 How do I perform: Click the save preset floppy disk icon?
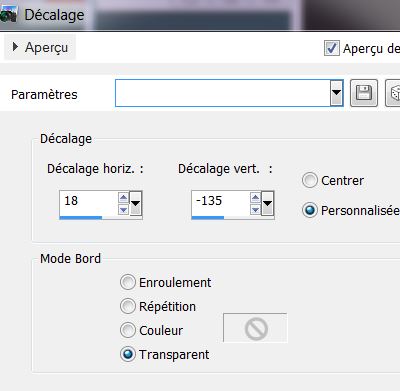[x=364, y=93]
